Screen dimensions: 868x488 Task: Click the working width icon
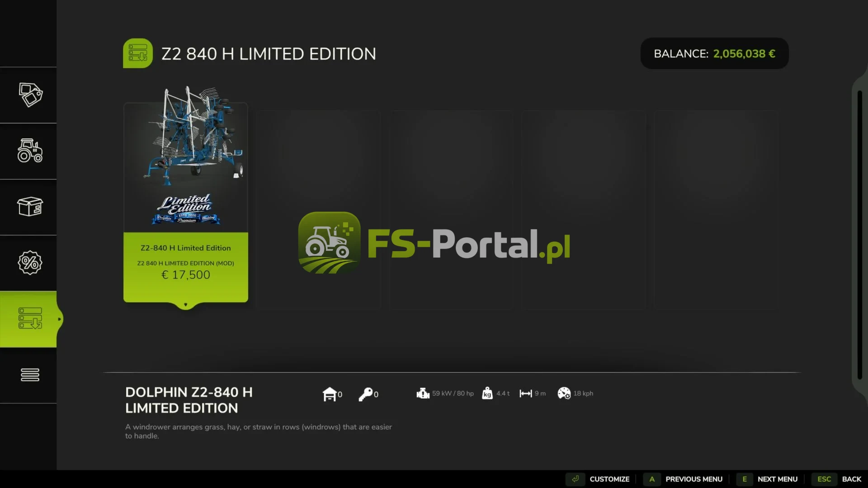point(526,394)
